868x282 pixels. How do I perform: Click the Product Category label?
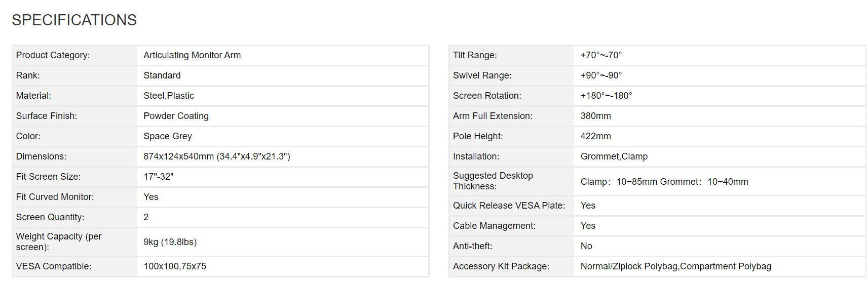pyautogui.click(x=53, y=55)
